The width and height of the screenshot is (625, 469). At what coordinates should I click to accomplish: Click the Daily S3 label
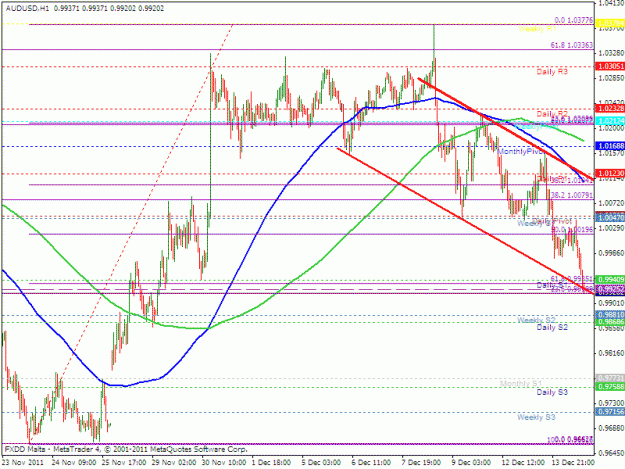pyautogui.click(x=552, y=392)
